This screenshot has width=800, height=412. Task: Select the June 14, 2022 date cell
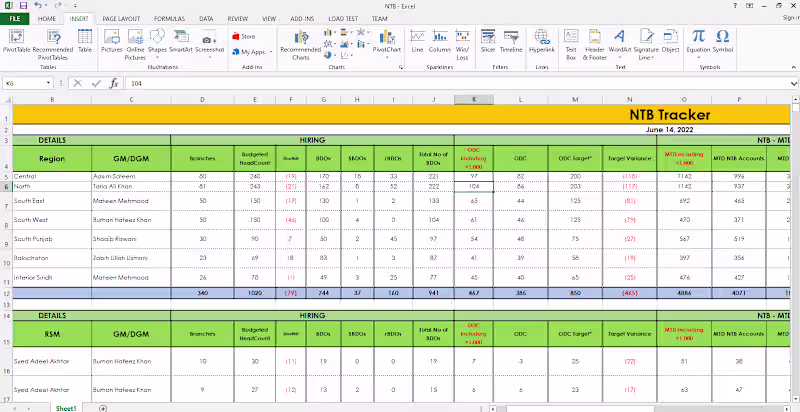click(x=669, y=130)
